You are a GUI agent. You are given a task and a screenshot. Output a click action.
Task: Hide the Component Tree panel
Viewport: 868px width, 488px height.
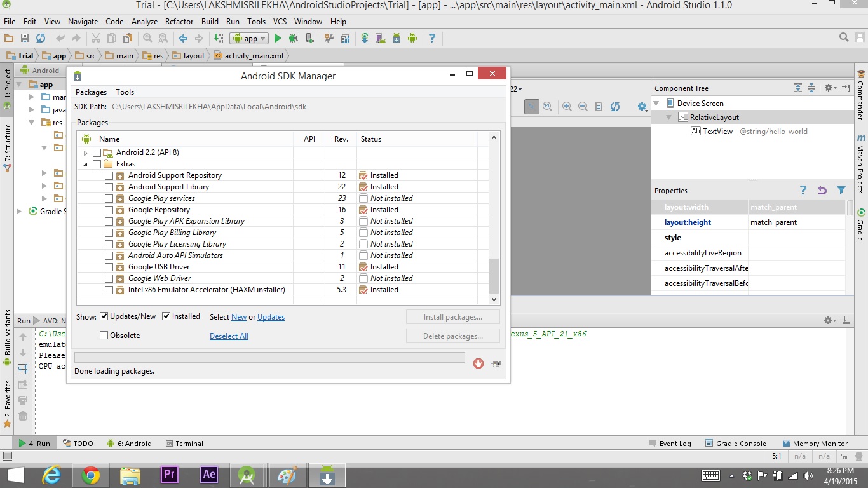coord(846,88)
